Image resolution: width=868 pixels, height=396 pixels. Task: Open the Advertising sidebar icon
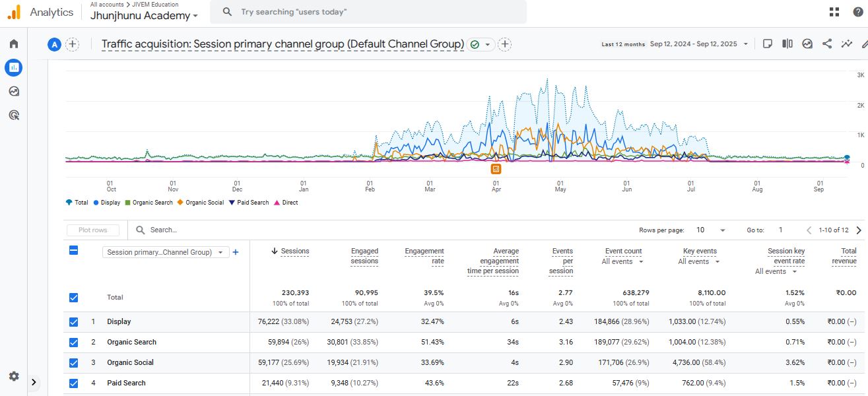(14, 115)
